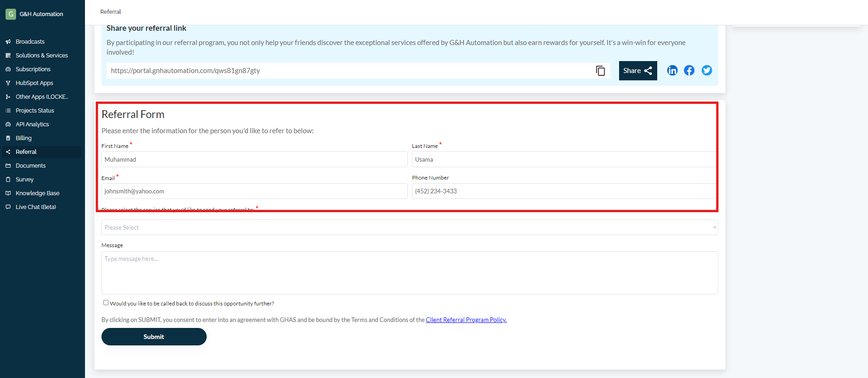
Task: Go to Solutions & Services menu item
Action: 41,56
